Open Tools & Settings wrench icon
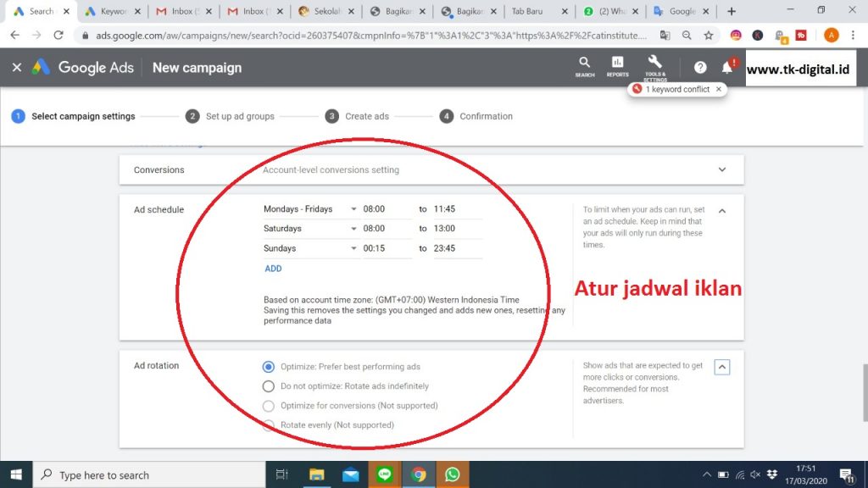The height and width of the screenshot is (488, 868). tap(654, 64)
